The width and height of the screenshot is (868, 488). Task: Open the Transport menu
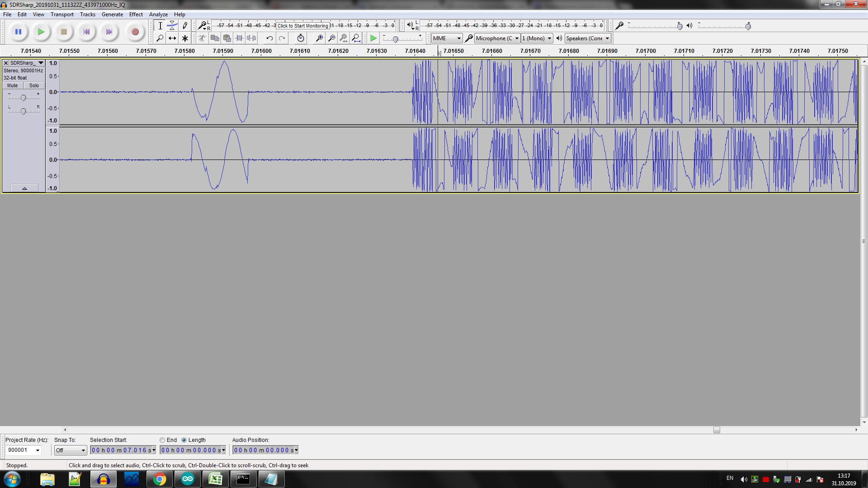click(62, 14)
